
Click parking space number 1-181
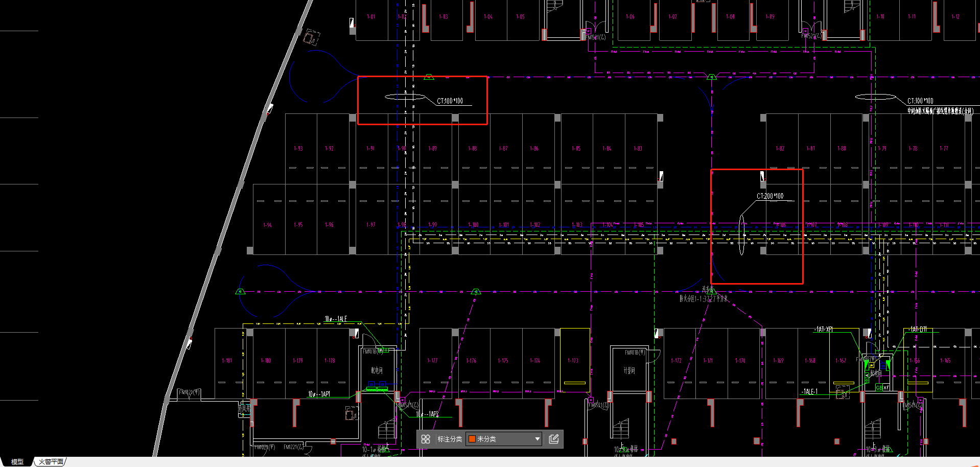click(227, 361)
